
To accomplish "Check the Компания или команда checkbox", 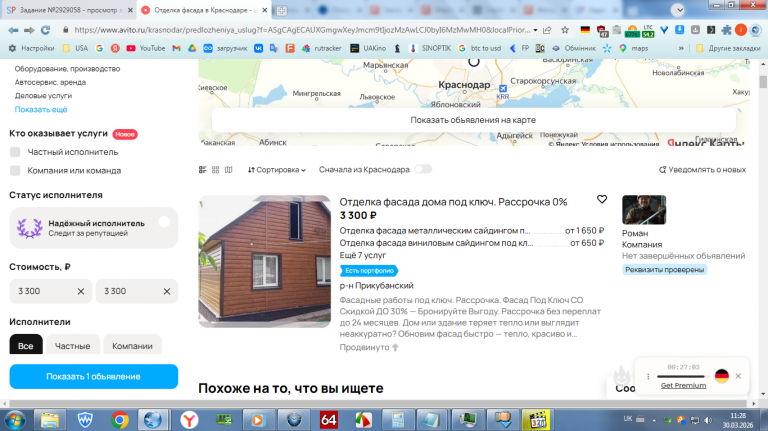I will (x=15, y=170).
